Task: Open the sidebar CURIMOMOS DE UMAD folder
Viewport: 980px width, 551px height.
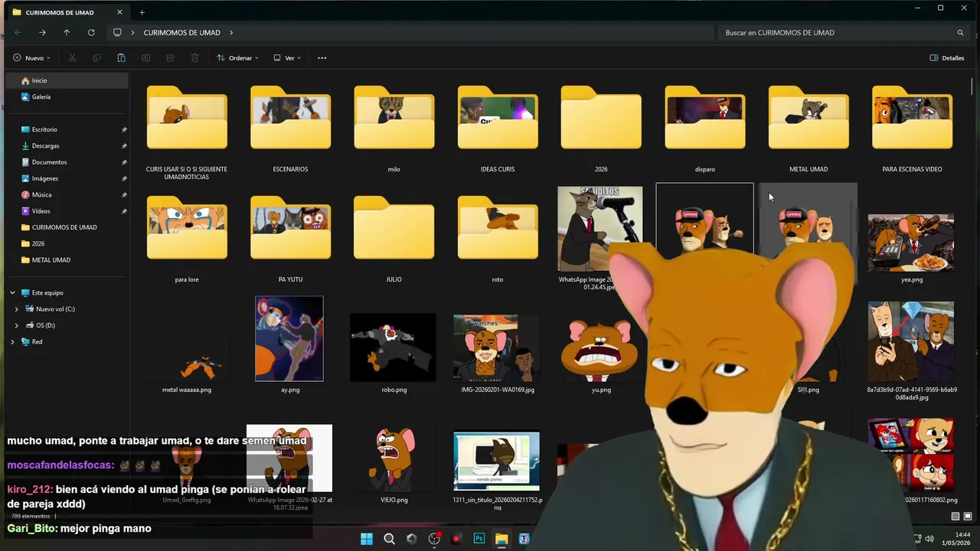Action: 67,227
